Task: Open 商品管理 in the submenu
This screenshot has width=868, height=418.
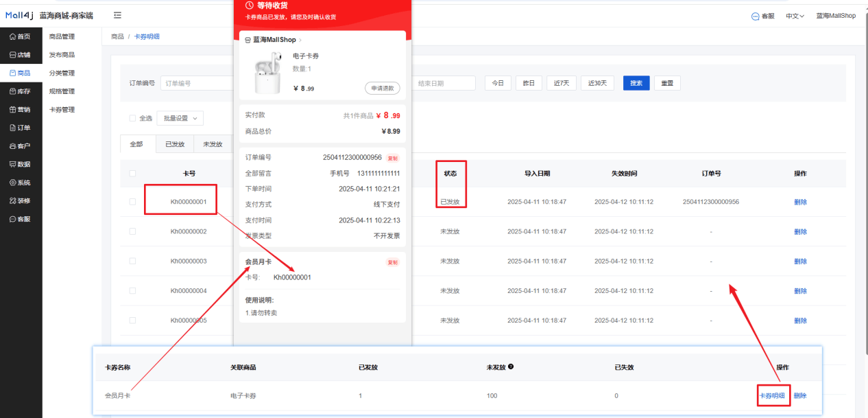Action: [x=62, y=36]
